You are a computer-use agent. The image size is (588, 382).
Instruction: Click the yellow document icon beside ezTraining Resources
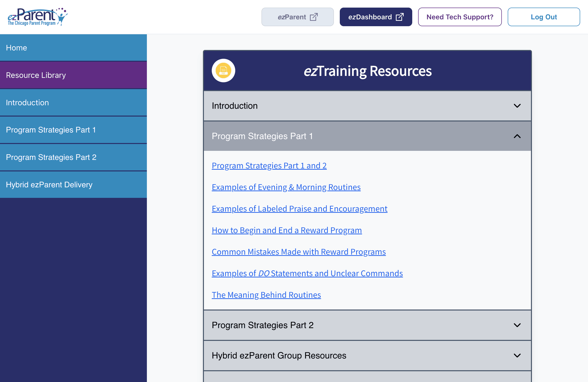click(x=223, y=71)
